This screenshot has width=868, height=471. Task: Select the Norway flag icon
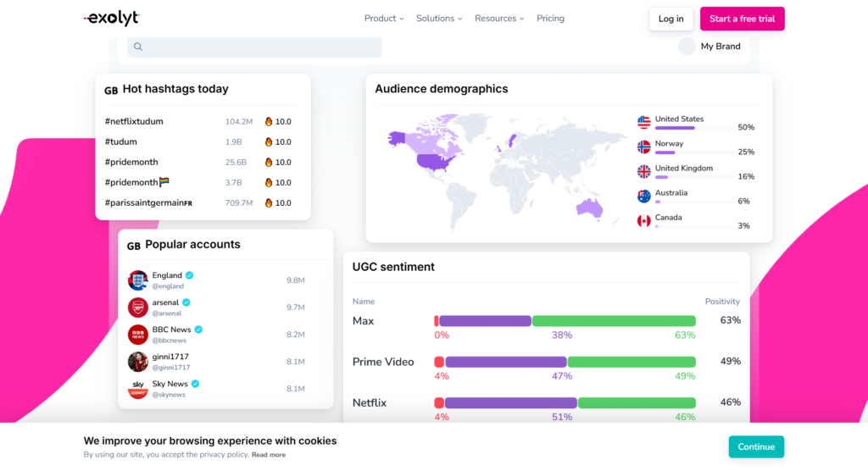coord(644,147)
